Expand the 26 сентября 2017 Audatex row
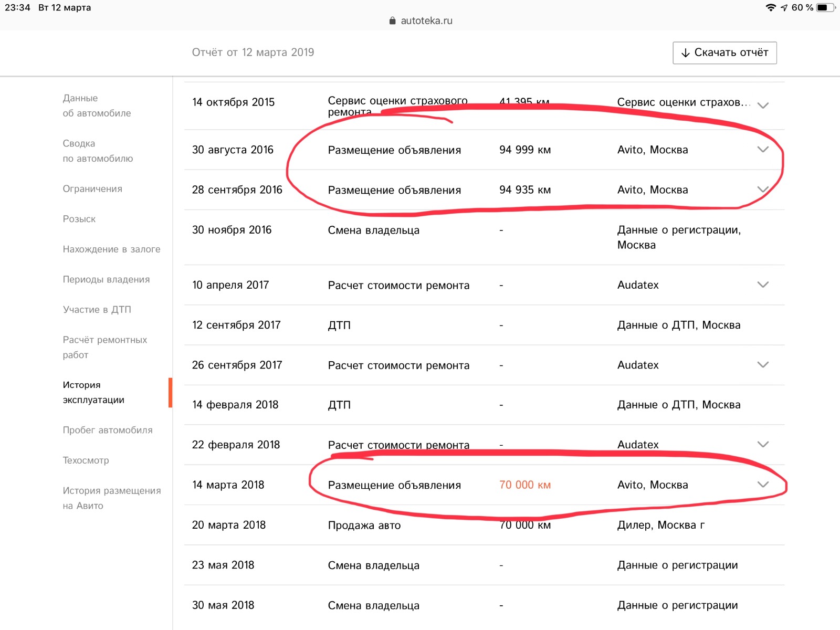This screenshot has width=840, height=630. click(x=763, y=365)
